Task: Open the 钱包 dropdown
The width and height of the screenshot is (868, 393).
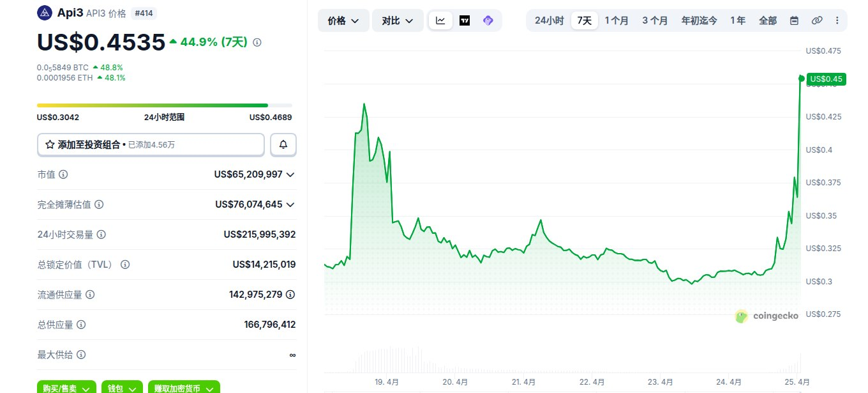Action: click(122, 387)
